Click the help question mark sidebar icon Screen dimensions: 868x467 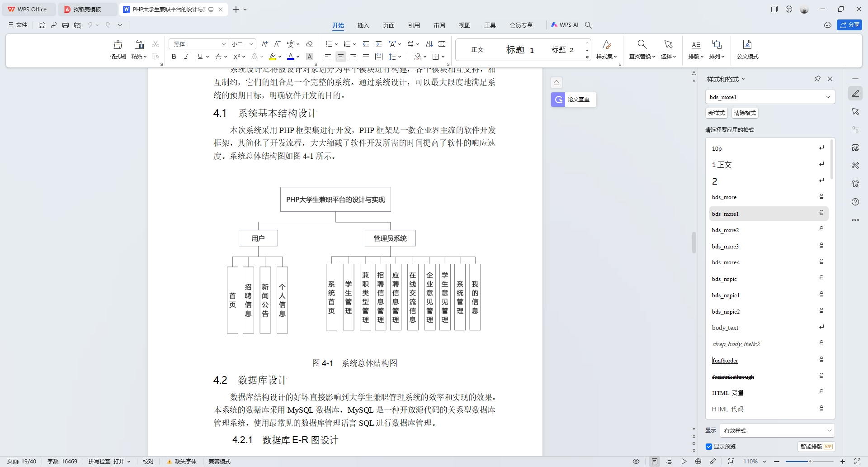tap(855, 202)
